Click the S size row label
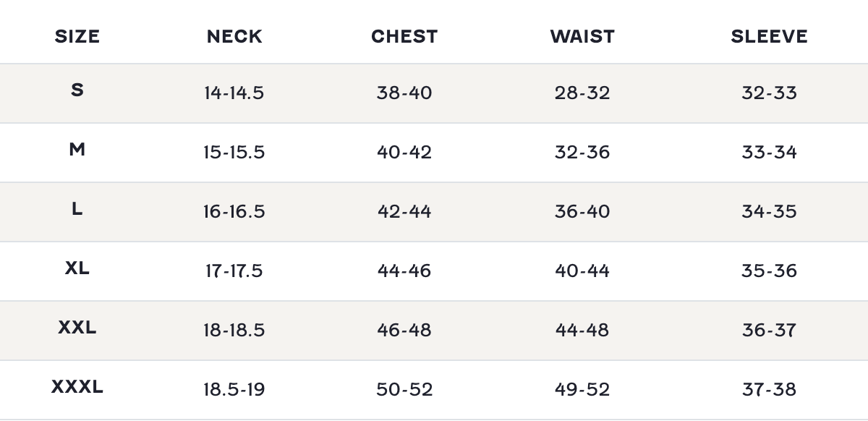Image resolution: width=868 pixels, height=421 pixels. click(x=77, y=90)
